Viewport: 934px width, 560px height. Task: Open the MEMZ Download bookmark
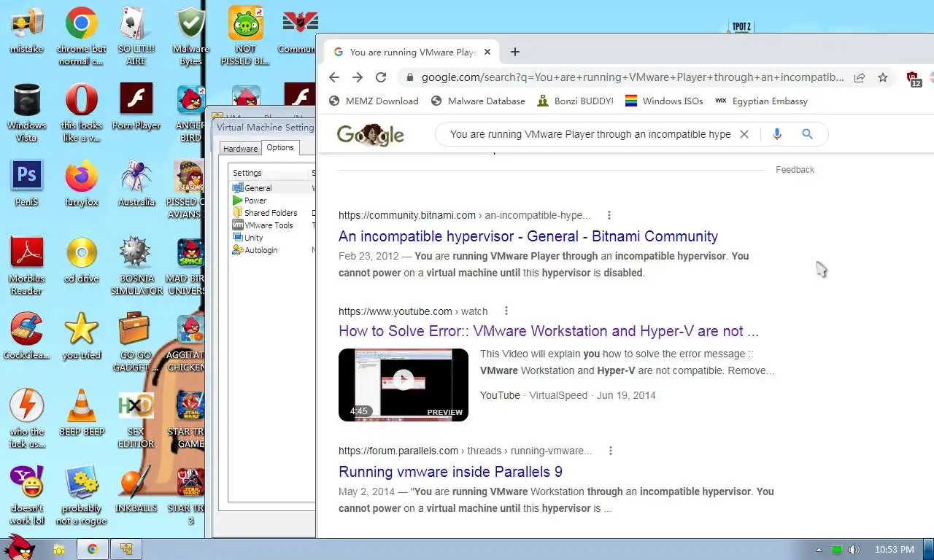pyautogui.click(x=374, y=101)
